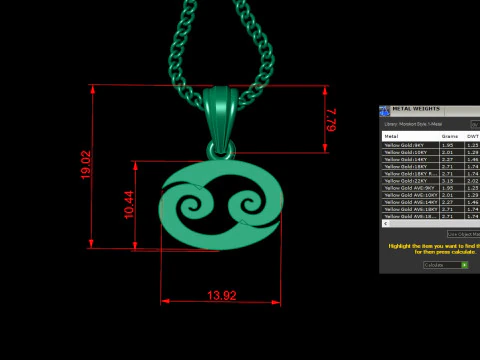Click the oval Cancer symbol pendant
480x360 pixels.
click(x=221, y=205)
